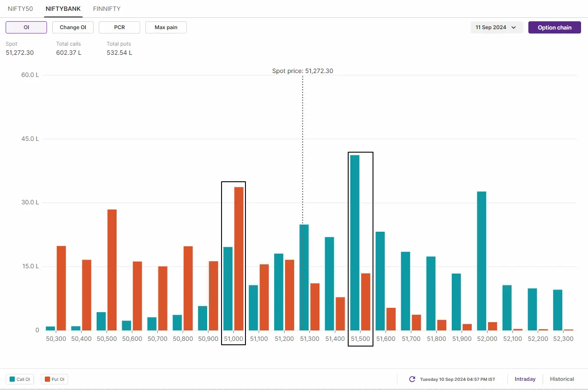Open the 11 Sep 2024 expiry dropdown
Viewport: 588px width, 390px height.
point(497,27)
